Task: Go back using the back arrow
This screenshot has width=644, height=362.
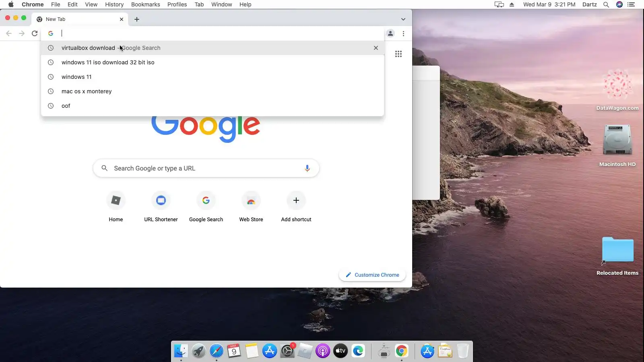Action: 9,33
